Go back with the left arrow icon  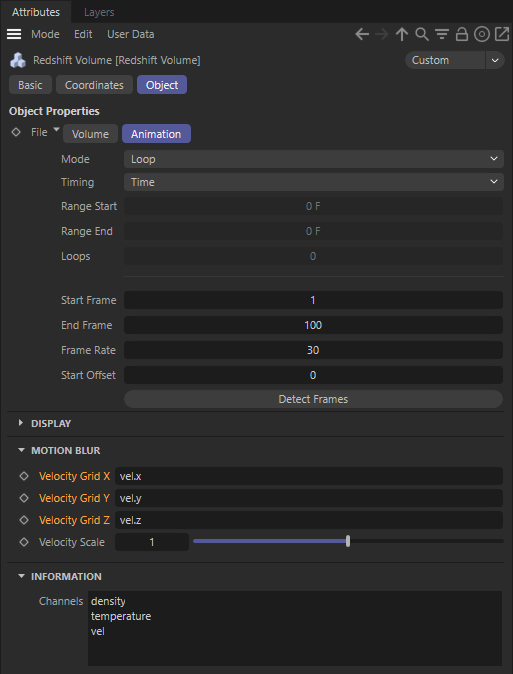tap(362, 34)
